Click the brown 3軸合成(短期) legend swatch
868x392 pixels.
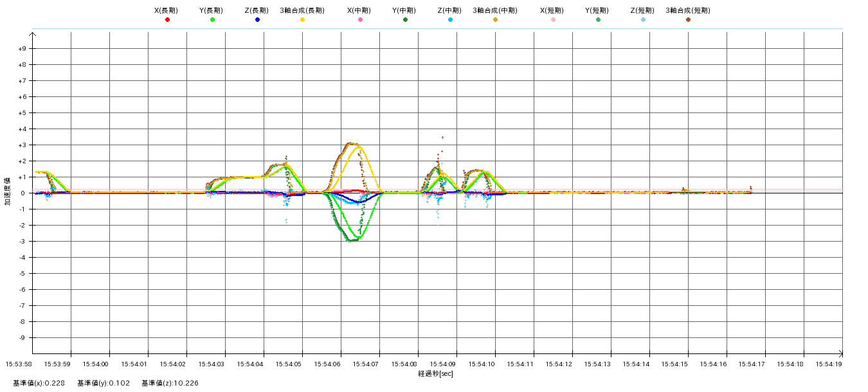pyautogui.click(x=688, y=20)
